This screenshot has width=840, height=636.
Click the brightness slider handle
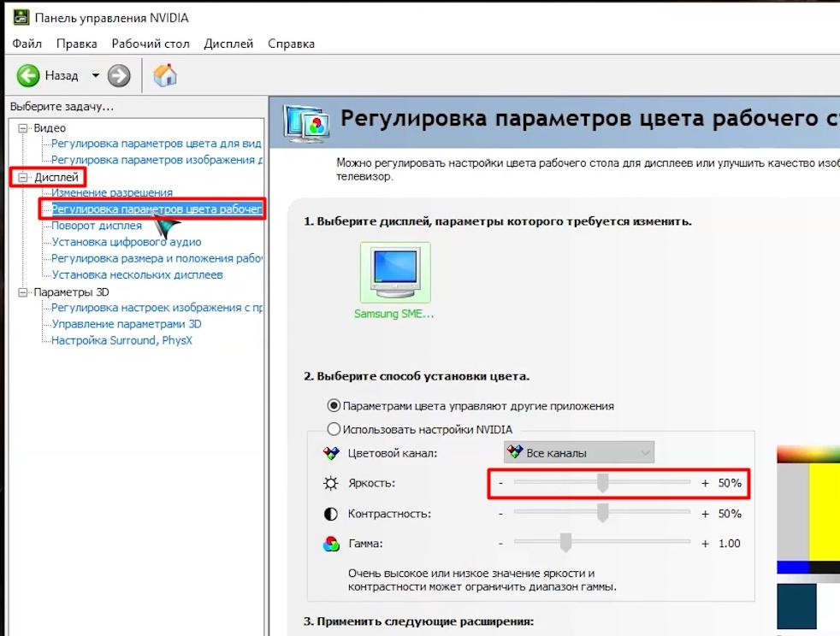[x=603, y=483]
